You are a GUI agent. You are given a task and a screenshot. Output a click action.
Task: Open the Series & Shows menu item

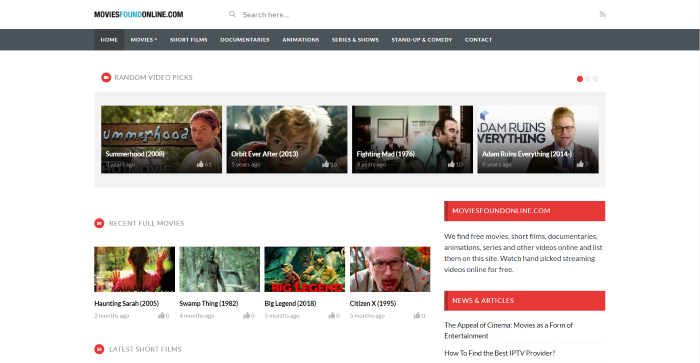(x=355, y=40)
